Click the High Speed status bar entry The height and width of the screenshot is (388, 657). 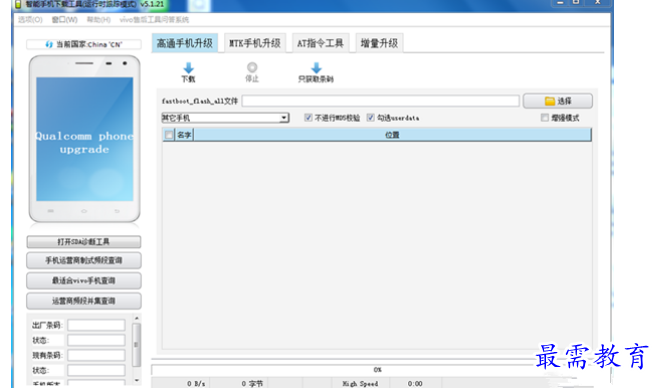(x=360, y=383)
